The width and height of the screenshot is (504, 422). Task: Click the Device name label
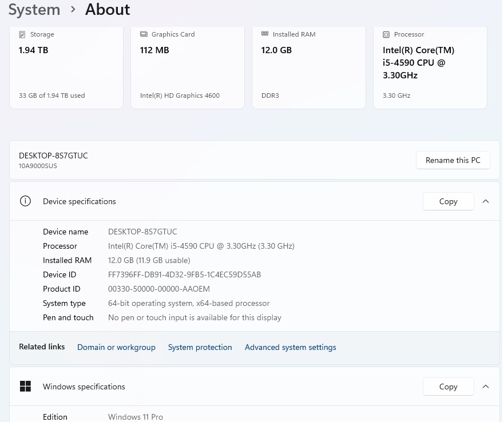click(x=66, y=232)
